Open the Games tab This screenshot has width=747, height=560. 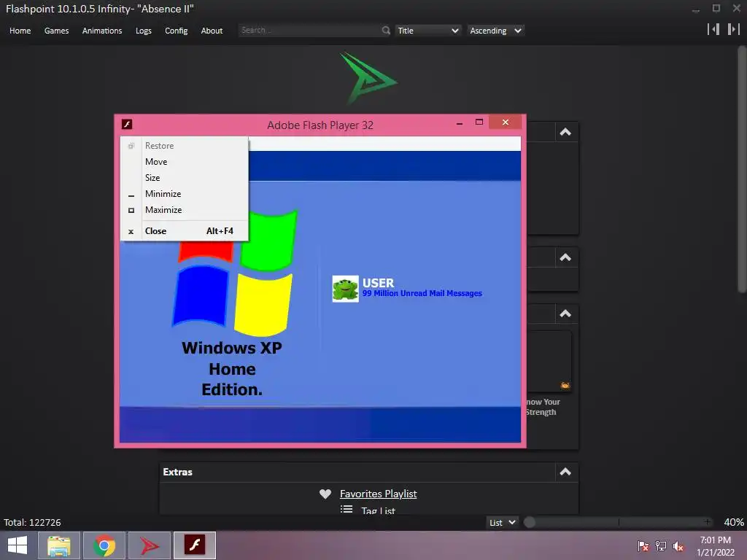tap(56, 31)
